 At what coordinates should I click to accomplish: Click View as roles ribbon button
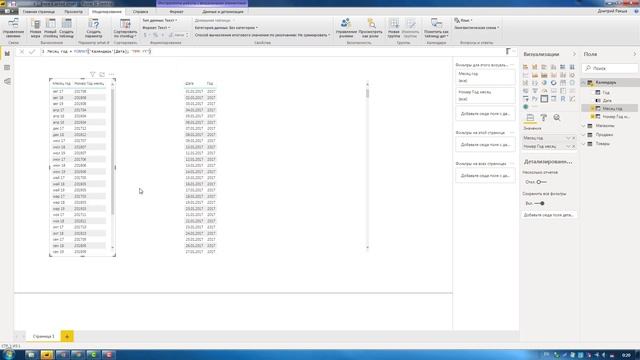pos(371,28)
